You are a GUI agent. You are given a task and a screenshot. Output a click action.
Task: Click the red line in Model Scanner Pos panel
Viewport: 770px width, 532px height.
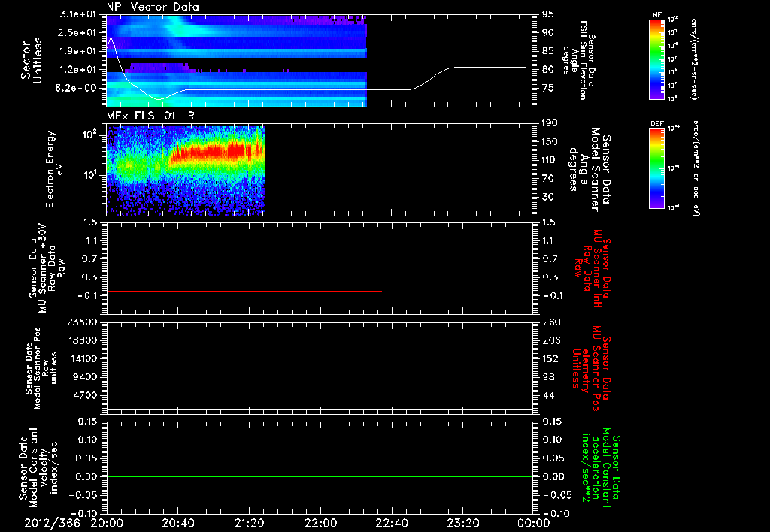pyautogui.click(x=244, y=382)
